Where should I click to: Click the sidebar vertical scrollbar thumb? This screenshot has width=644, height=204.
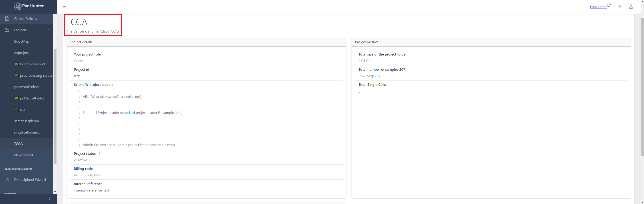point(55,105)
